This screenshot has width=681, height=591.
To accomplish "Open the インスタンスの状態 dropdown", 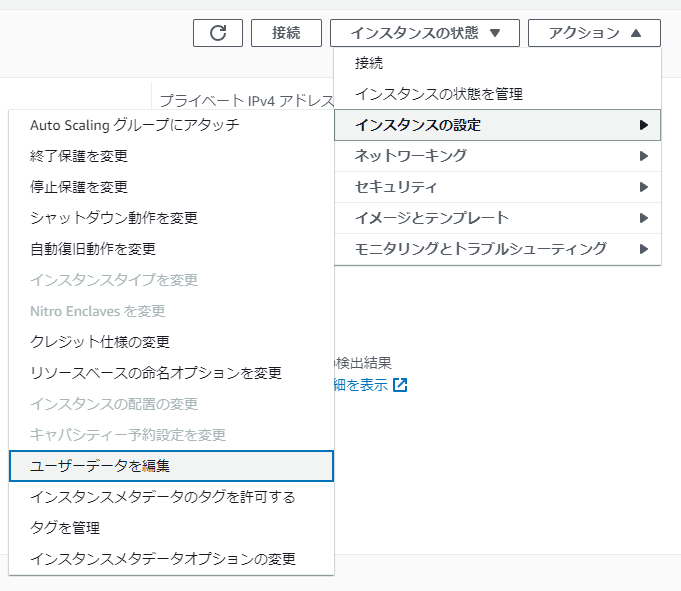I will [x=425, y=33].
